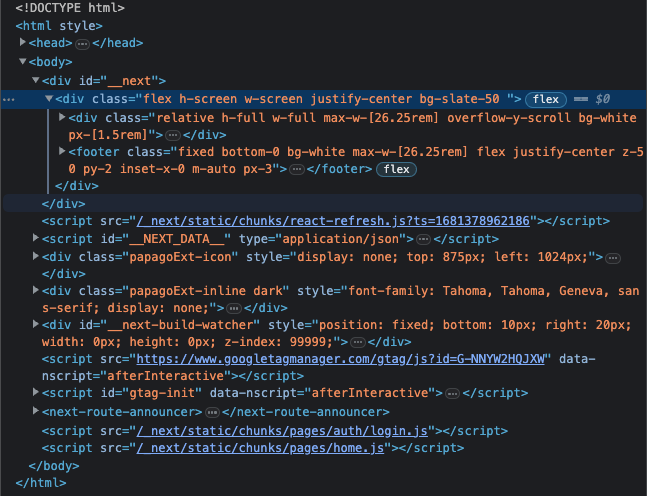Expand the head element

point(23,42)
